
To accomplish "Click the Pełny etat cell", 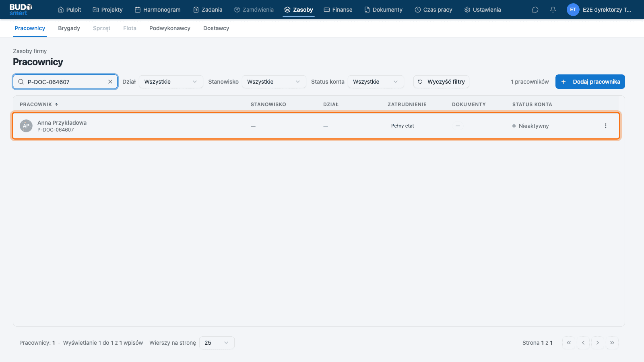I will tap(402, 126).
